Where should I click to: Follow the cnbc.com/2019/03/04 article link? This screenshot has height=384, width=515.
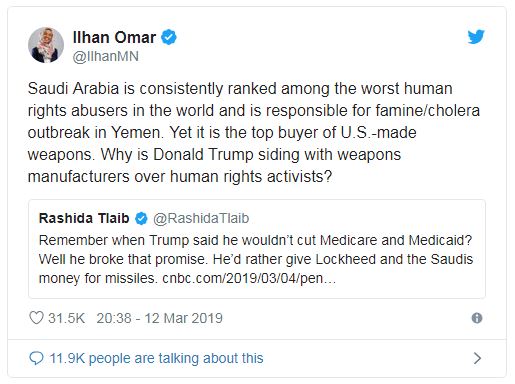(249, 278)
